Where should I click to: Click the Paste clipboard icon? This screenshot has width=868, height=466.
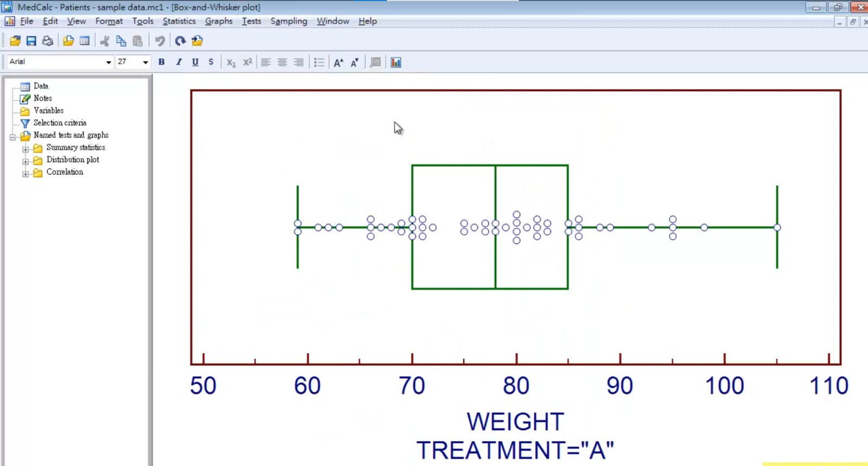pos(137,41)
